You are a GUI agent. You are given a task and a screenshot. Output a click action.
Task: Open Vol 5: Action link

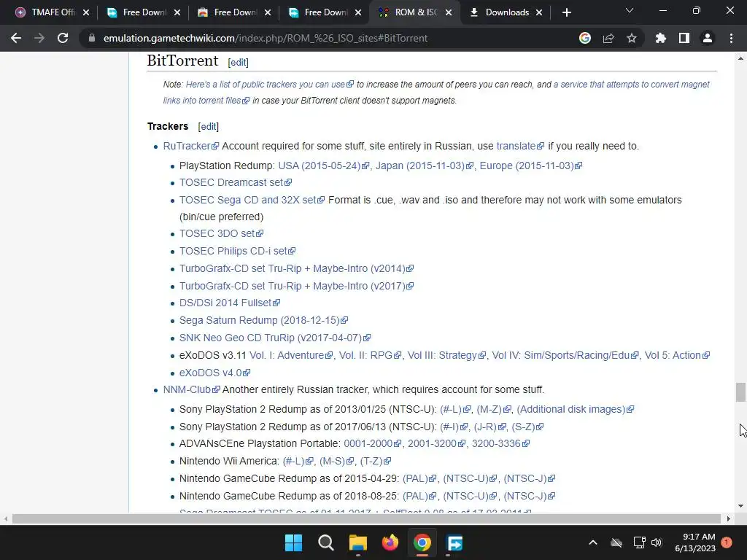(x=677, y=356)
